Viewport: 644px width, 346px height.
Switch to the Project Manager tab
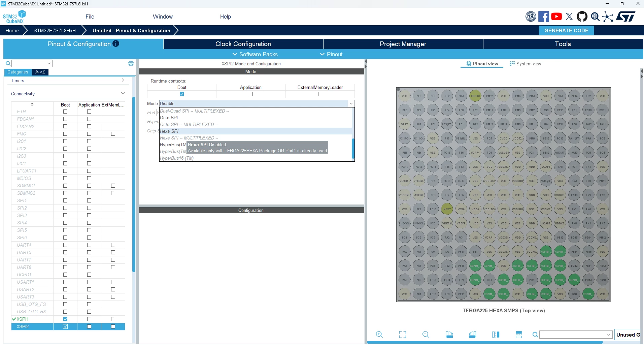coord(403,44)
